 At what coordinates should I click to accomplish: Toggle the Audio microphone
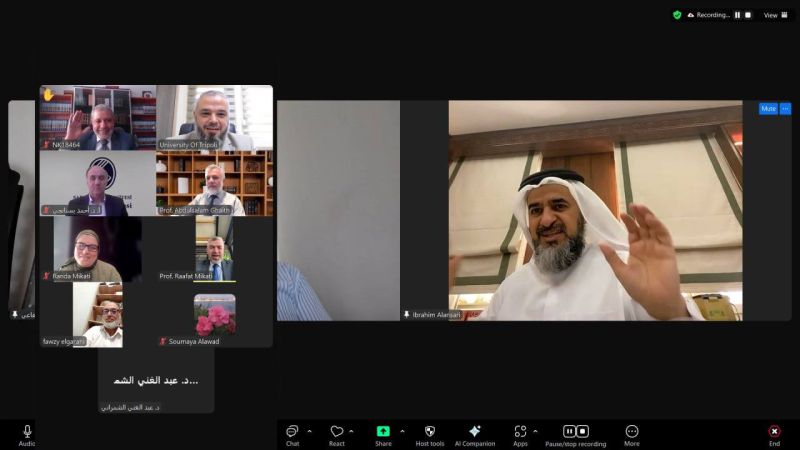pos(27,432)
